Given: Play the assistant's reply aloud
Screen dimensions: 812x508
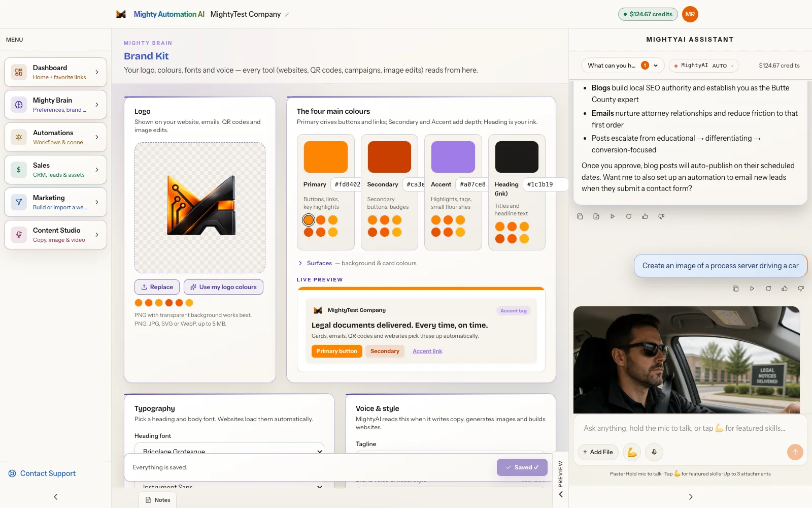Looking at the screenshot, I should 613,216.
